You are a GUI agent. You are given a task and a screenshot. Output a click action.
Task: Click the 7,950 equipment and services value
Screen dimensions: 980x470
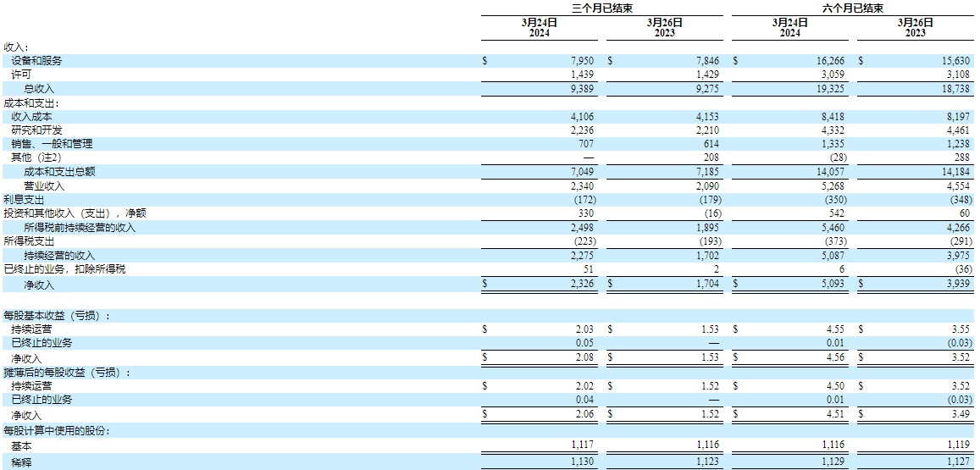pyautogui.click(x=582, y=61)
